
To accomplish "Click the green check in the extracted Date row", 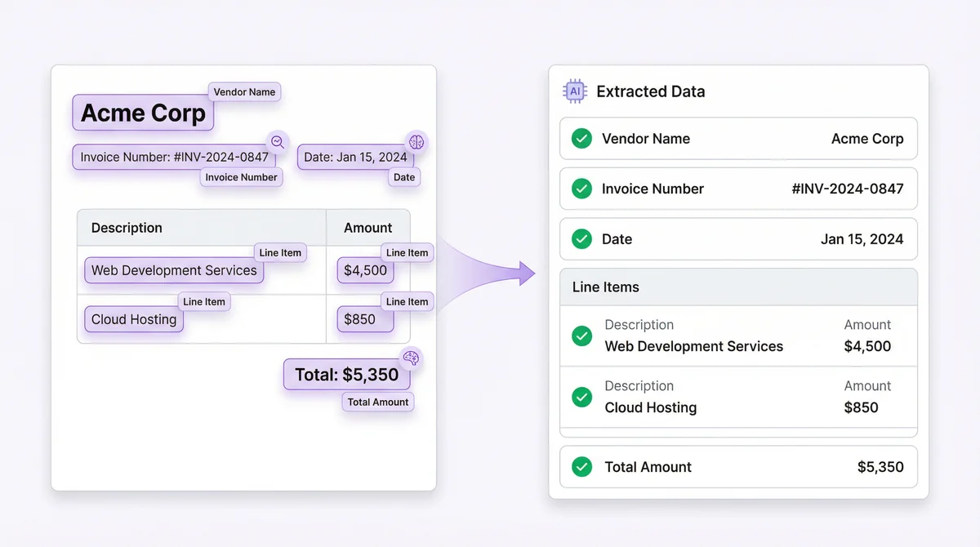I will [x=581, y=239].
